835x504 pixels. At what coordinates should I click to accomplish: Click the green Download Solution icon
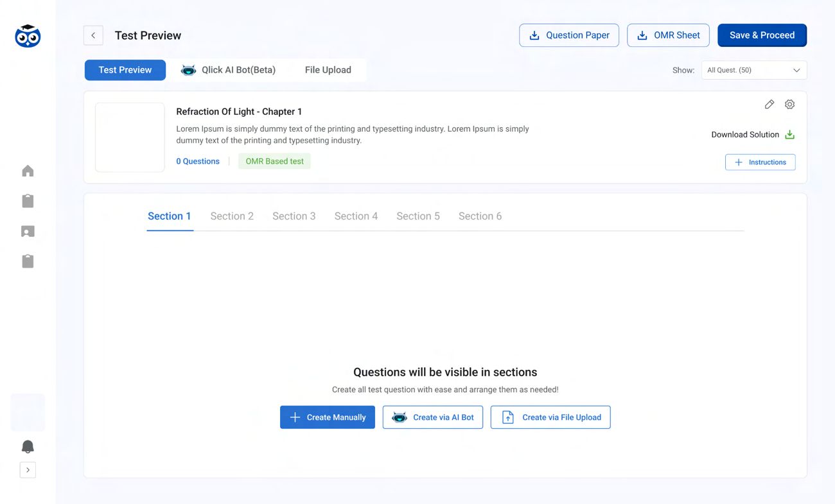tap(790, 135)
